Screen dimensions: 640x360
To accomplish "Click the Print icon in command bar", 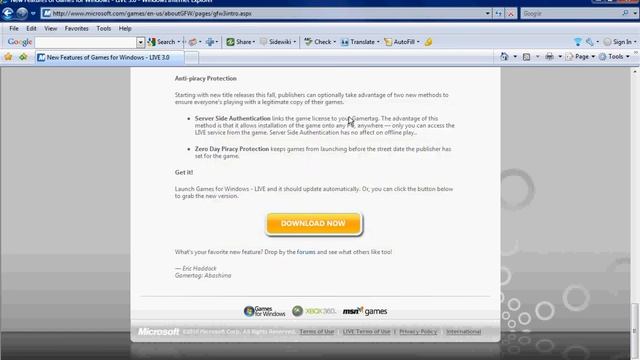I will pyautogui.click(x=550, y=57).
